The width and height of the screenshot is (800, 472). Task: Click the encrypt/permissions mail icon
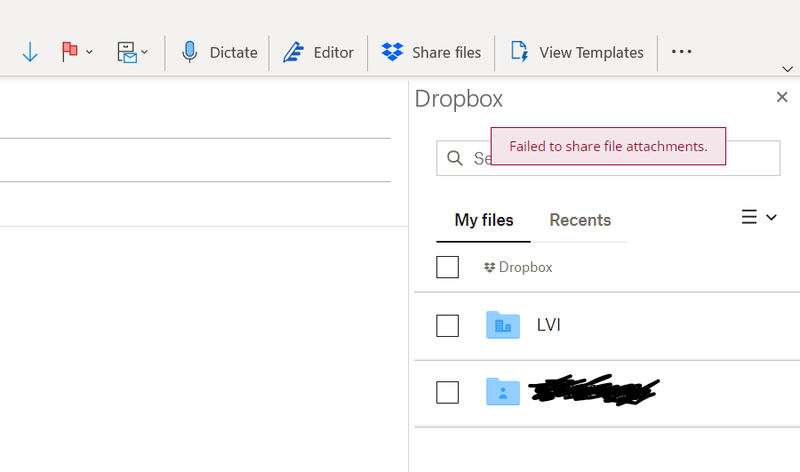click(127, 52)
